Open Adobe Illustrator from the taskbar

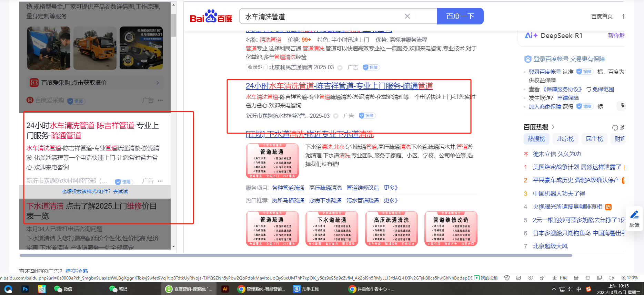tap(225, 289)
